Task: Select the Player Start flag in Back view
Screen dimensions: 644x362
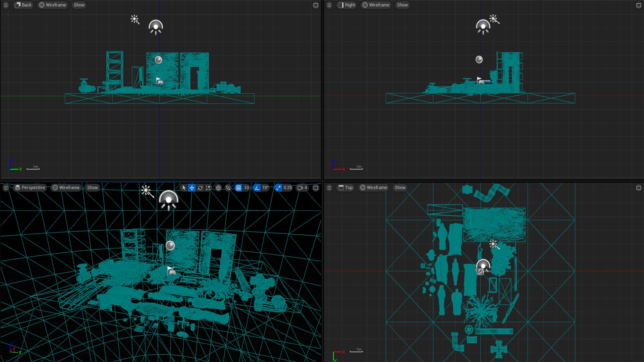Action: point(160,81)
